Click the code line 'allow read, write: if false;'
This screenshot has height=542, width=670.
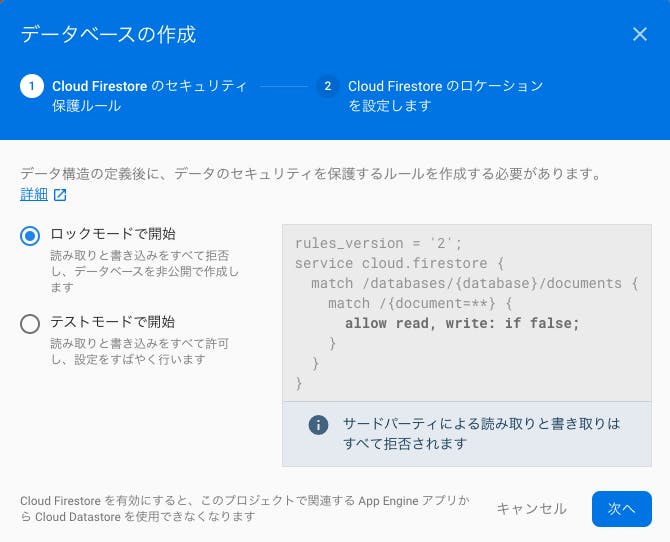point(462,323)
